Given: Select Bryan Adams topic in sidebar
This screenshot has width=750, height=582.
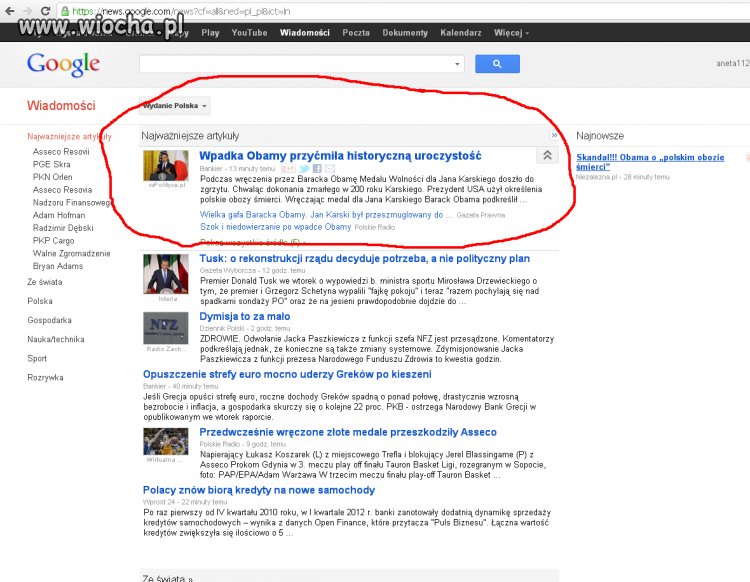Looking at the screenshot, I should click(57, 266).
